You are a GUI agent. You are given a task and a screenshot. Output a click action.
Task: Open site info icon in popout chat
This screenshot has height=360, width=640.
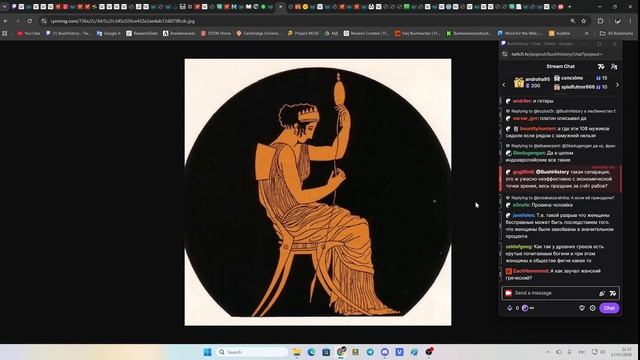pyautogui.click(x=505, y=54)
